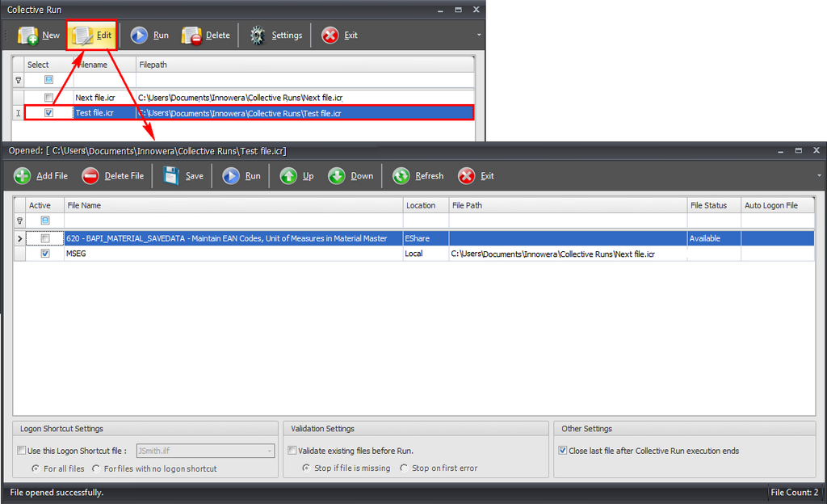Check the box for Next file.icr row
Screen dimensions: 827x504
(x=48, y=98)
